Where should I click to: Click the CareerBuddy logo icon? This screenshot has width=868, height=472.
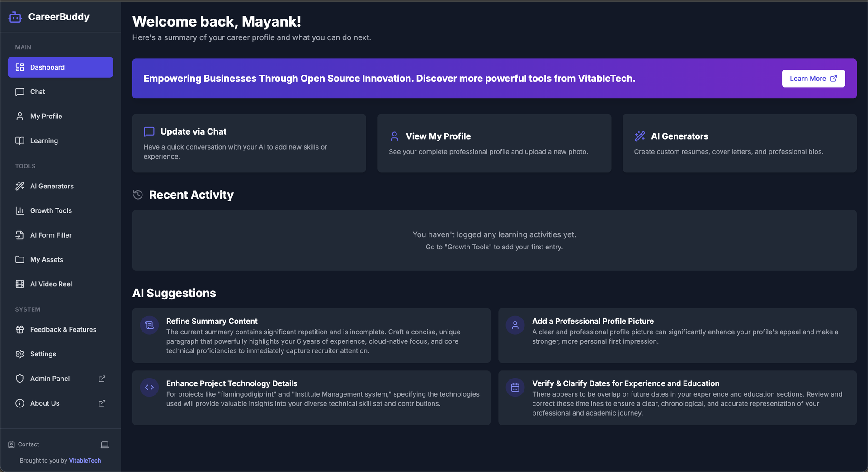[15, 17]
